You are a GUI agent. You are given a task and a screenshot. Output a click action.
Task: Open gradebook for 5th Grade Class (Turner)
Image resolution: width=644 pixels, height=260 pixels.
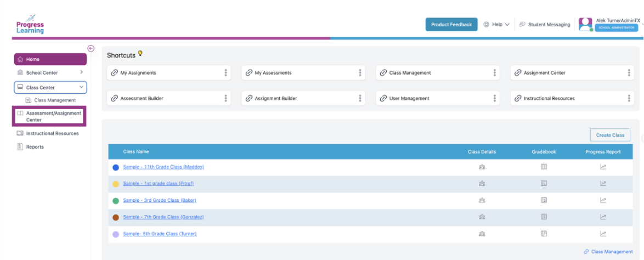pyautogui.click(x=544, y=234)
